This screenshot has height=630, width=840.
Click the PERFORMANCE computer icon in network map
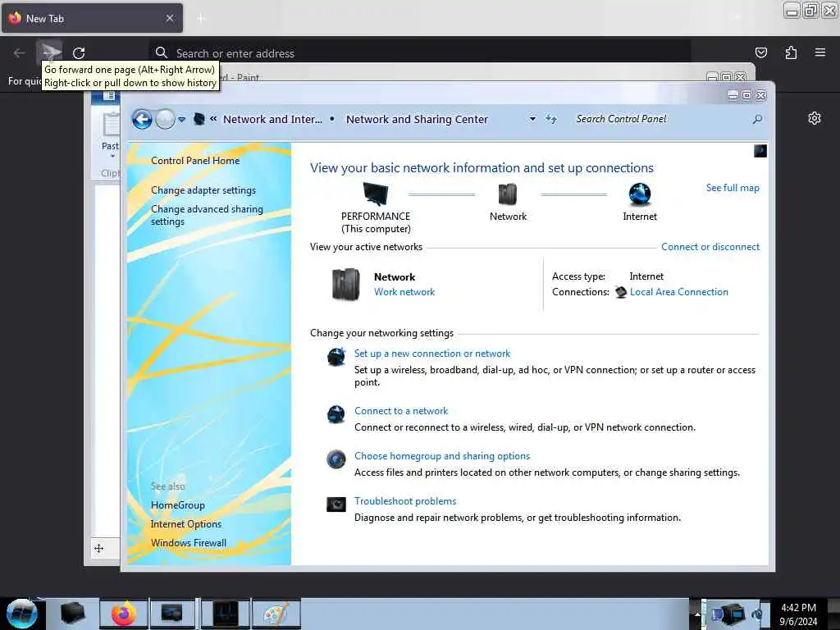[x=376, y=194]
